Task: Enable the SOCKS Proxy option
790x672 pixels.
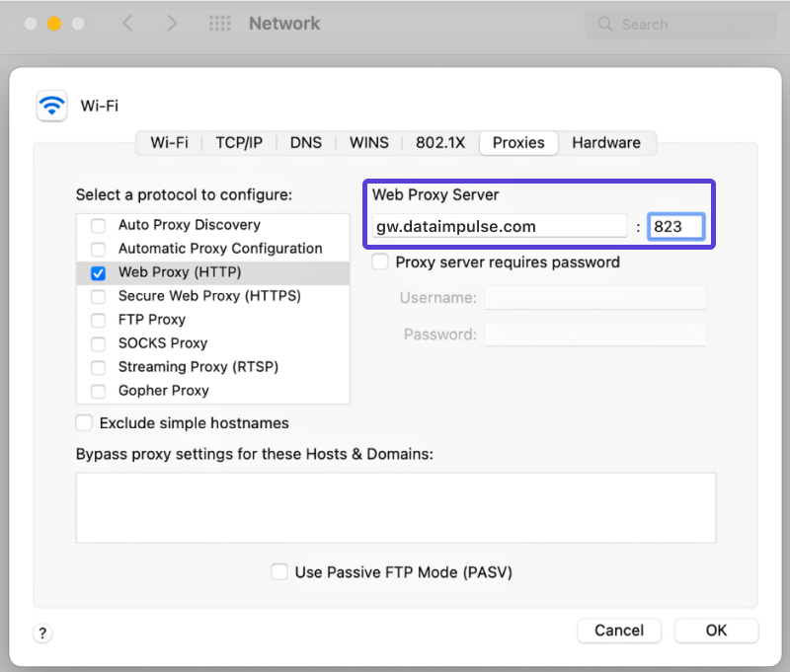Action: click(97, 343)
